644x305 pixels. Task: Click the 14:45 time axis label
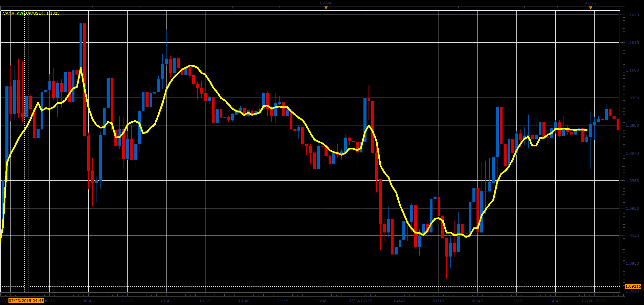555,301
